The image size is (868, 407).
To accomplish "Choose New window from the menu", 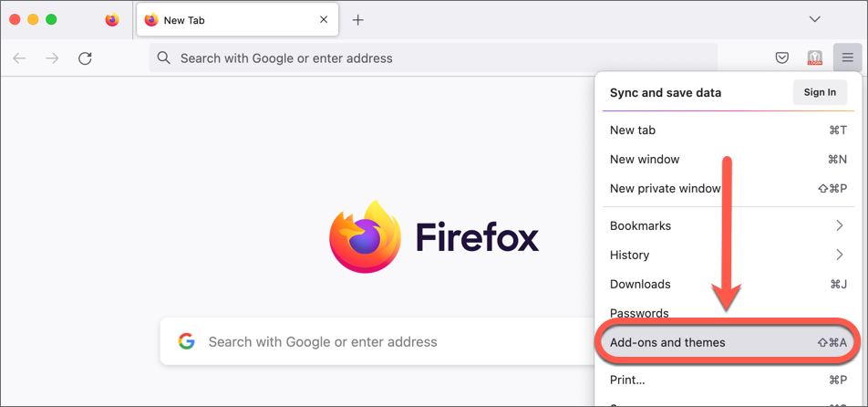I will tap(728, 160).
